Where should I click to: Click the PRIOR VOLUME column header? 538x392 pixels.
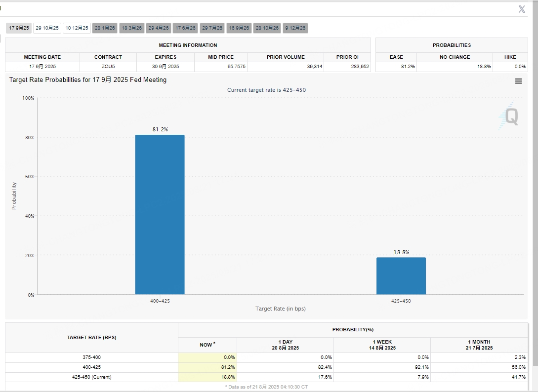[286, 57]
